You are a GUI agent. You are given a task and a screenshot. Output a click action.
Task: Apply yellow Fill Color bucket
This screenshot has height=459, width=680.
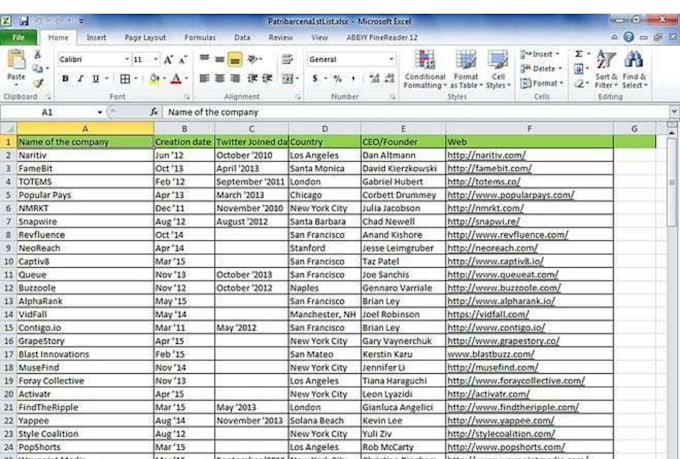click(x=154, y=79)
